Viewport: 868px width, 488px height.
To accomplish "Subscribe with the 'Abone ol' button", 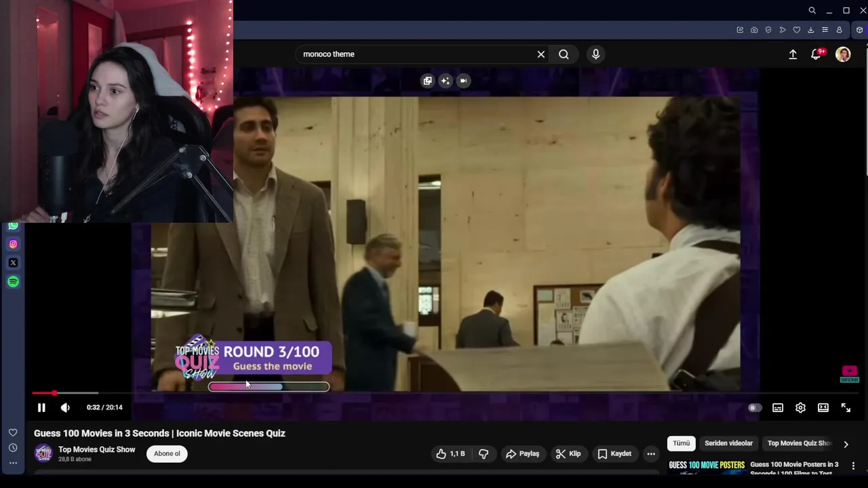I will coord(167,454).
